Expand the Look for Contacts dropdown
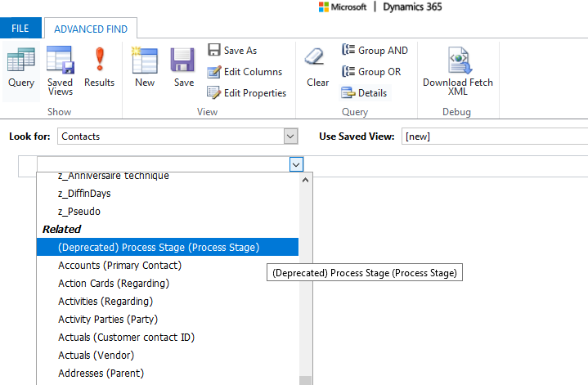This screenshot has width=588, height=385. (290, 136)
